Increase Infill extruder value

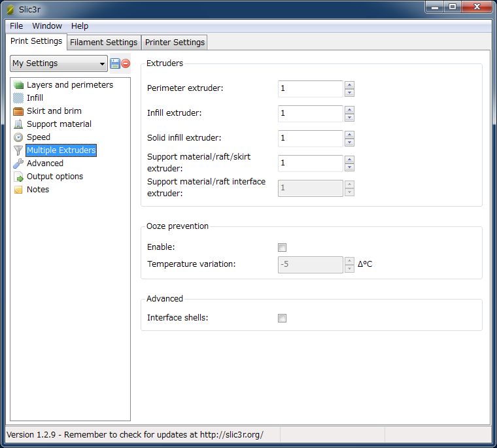tap(349, 110)
